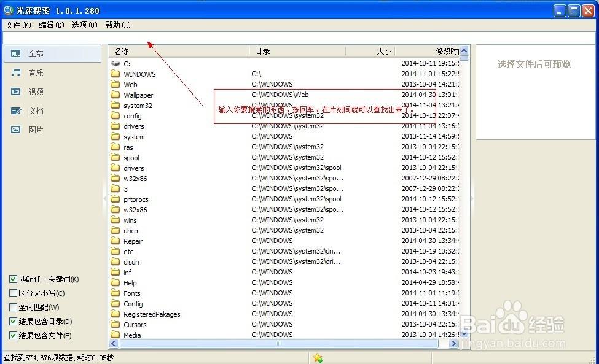Click vertical scrollbar down arrow
Viewport: 599px width, 364px height.
pyautogui.click(x=464, y=334)
